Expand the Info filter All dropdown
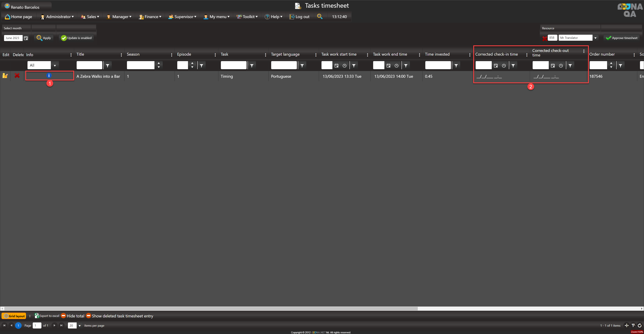The width and height of the screenshot is (644, 334). tap(55, 65)
